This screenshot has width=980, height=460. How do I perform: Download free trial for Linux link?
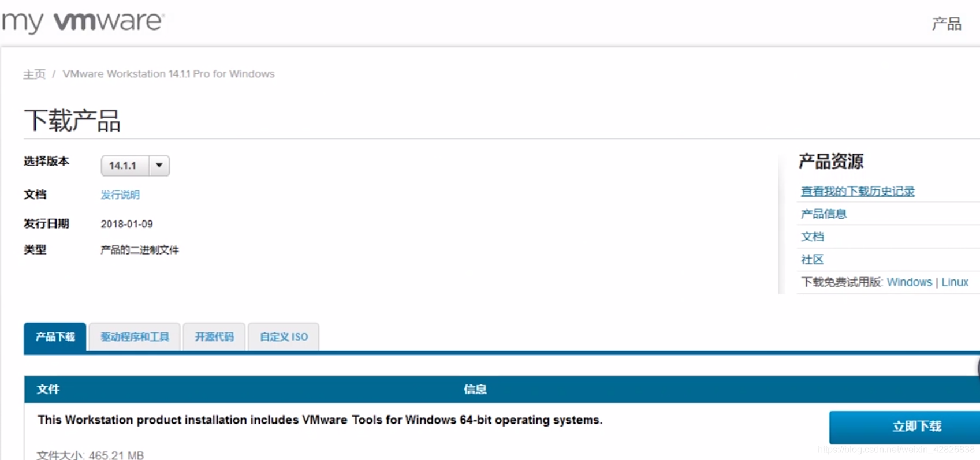click(x=955, y=282)
